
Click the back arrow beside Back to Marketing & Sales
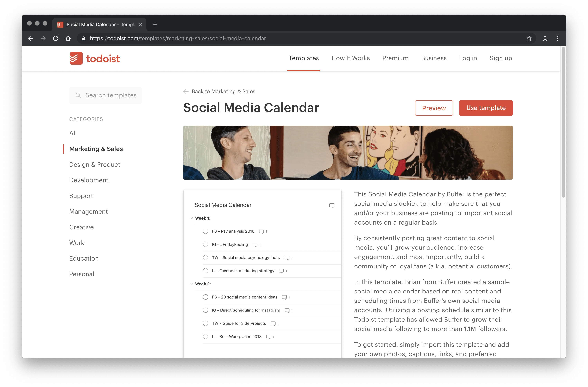click(x=186, y=91)
